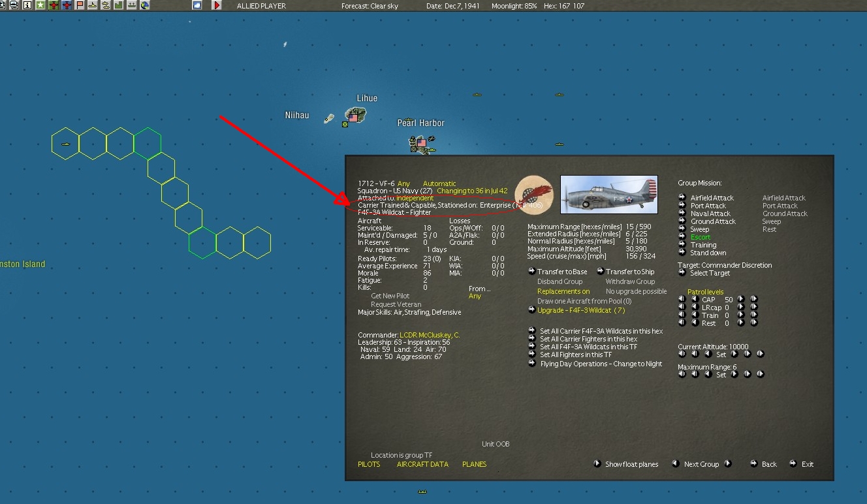
Task: Increase Train patrol level by one step
Action: [x=741, y=315]
